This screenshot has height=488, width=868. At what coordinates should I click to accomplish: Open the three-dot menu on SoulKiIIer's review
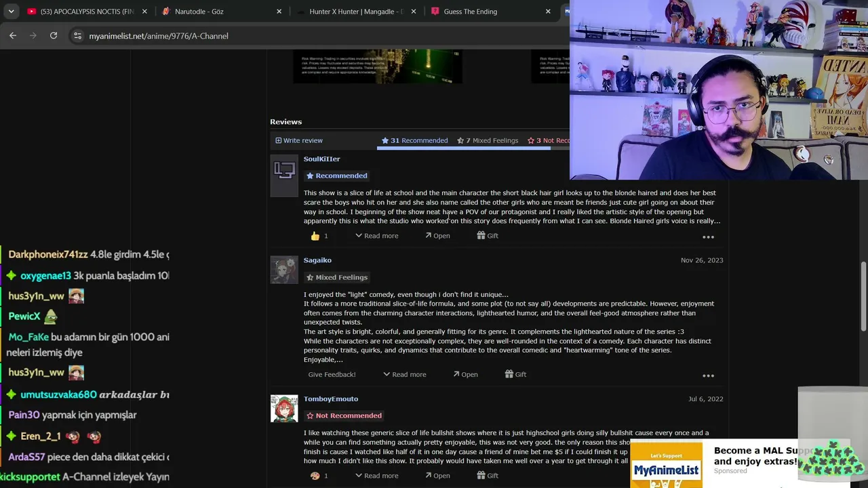(708, 237)
